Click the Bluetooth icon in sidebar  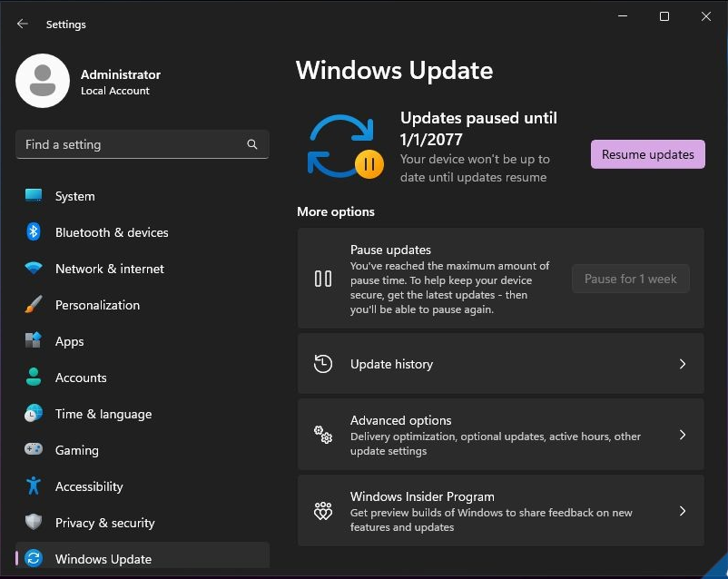coord(34,231)
